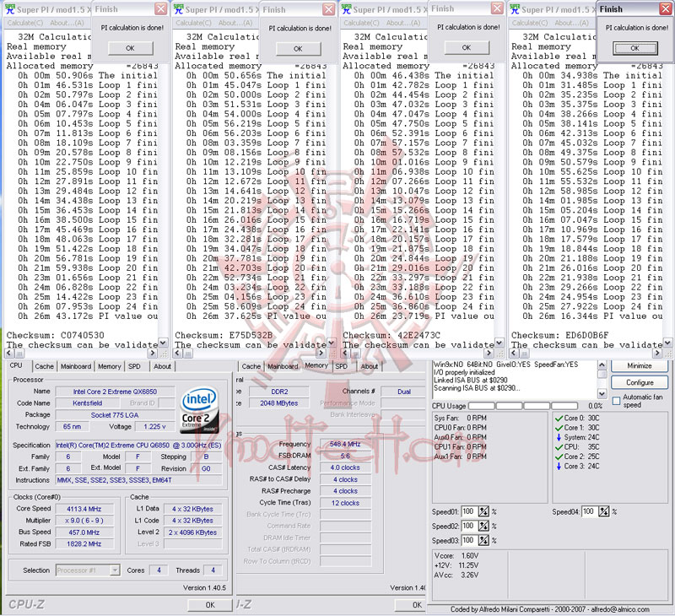Click the first Super PI window app icon
The width and height of the screenshot is (675, 616).
9,8
